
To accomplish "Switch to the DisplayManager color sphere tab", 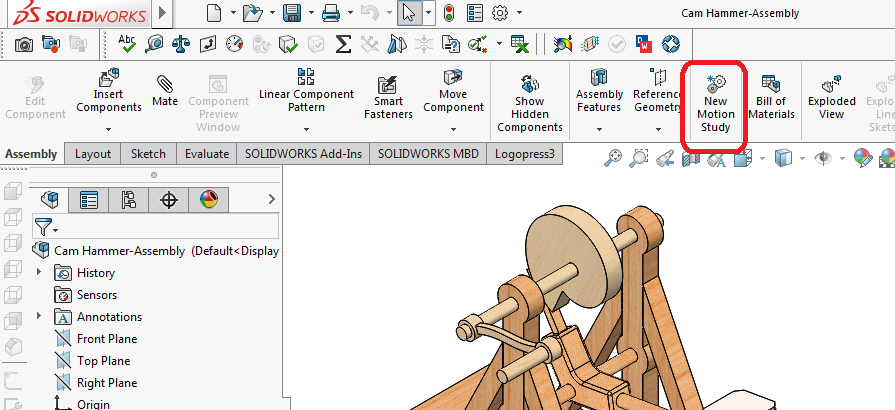I will click(x=209, y=200).
